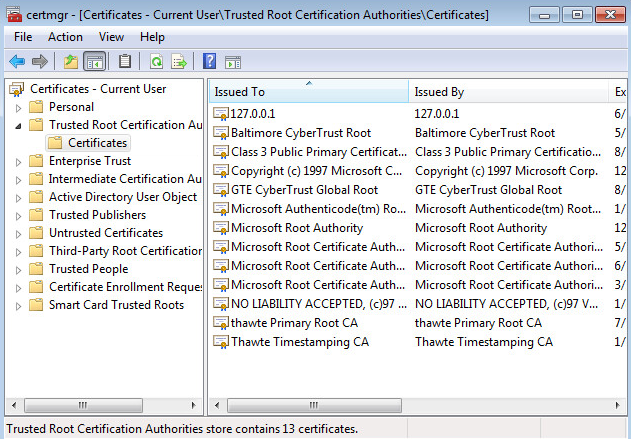Image resolution: width=631 pixels, height=439 pixels.
Task: Click the Back arrow toolbar icon
Action: point(17,62)
